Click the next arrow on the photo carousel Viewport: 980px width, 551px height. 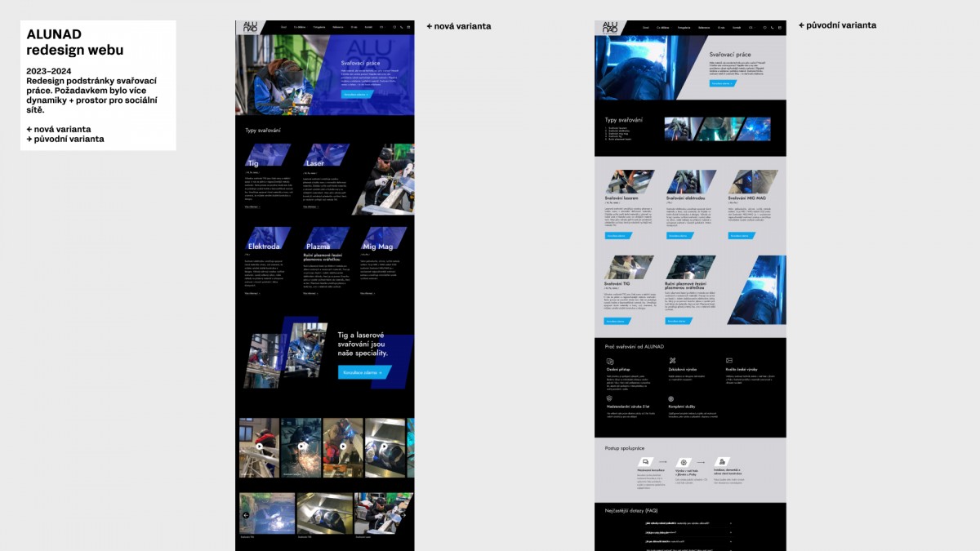404,515
